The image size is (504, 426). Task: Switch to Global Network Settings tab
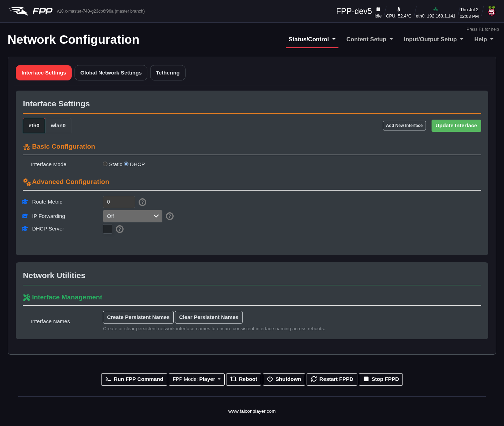click(x=111, y=73)
